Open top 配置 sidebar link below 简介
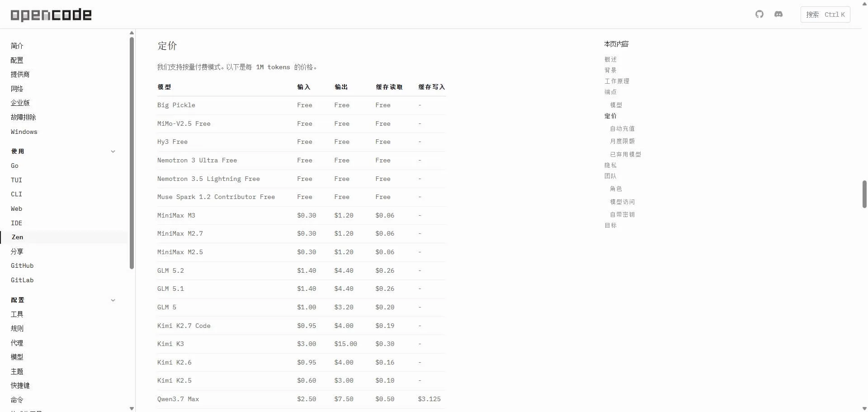The image size is (868, 412). (x=17, y=60)
